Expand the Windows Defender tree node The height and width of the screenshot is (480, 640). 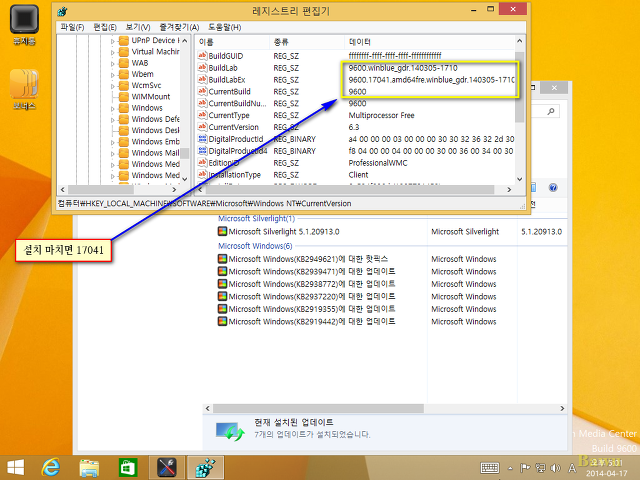click(113, 120)
